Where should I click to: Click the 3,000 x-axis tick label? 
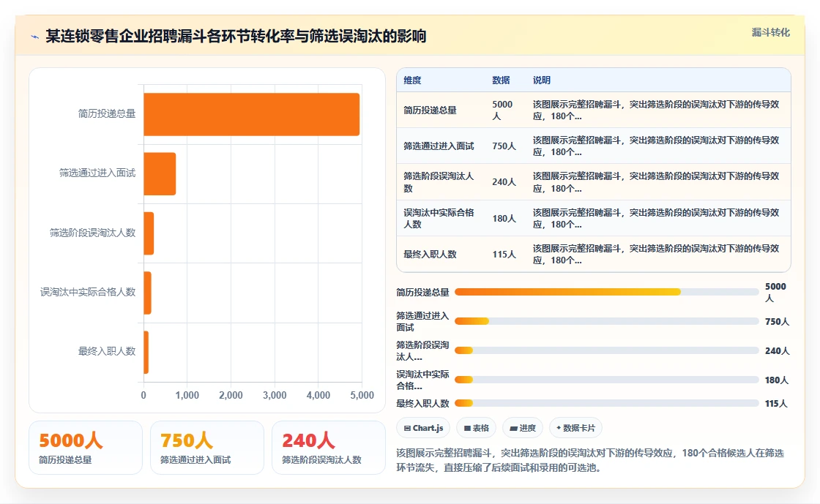point(275,395)
